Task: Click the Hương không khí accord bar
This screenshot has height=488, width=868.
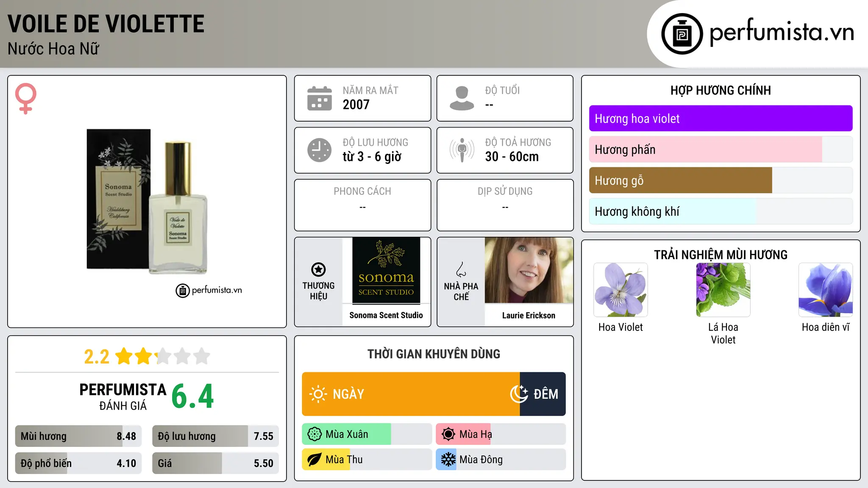Action: click(721, 211)
